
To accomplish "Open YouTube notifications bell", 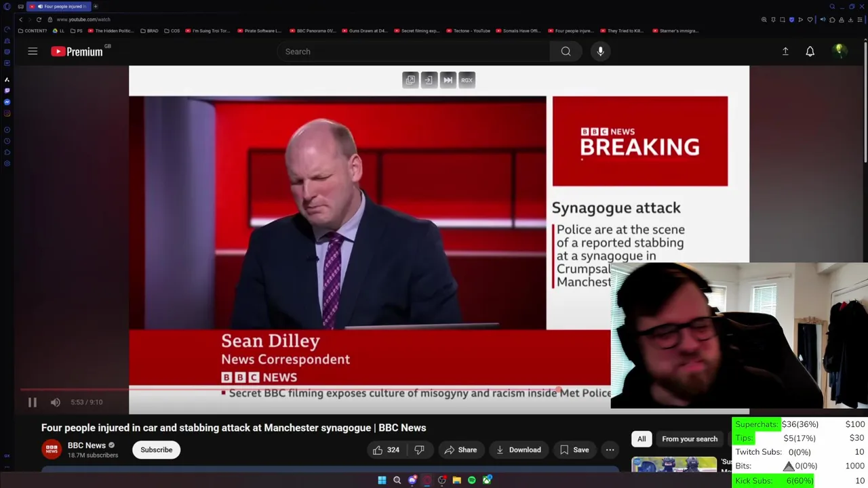I will (810, 52).
